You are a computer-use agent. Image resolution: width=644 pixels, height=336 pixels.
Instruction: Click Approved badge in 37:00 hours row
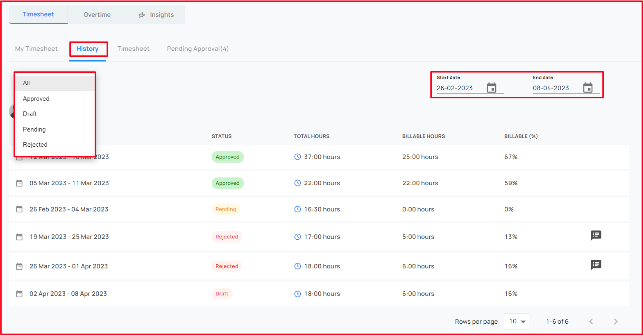tap(228, 157)
